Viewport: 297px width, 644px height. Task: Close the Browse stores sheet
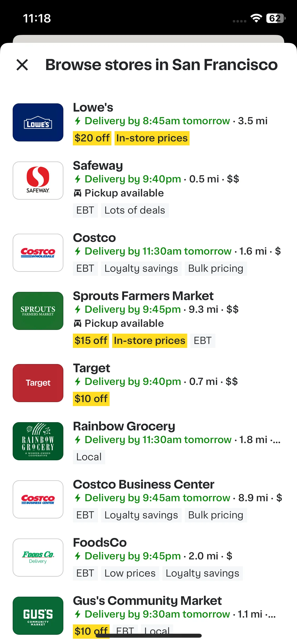coord(22,65)
